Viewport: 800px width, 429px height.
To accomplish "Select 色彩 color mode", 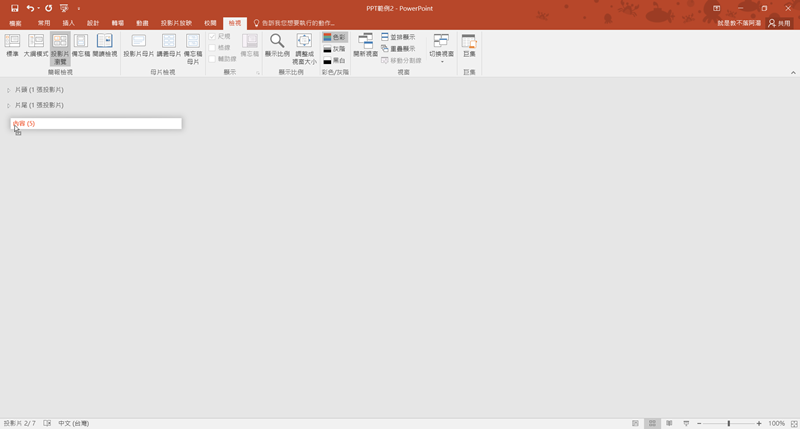I will [335, 37].
